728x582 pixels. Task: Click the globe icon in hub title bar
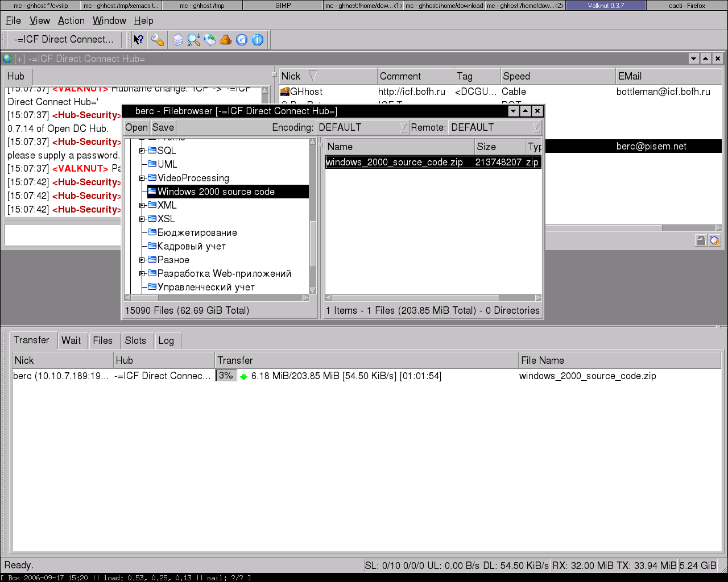click(7, 59)
